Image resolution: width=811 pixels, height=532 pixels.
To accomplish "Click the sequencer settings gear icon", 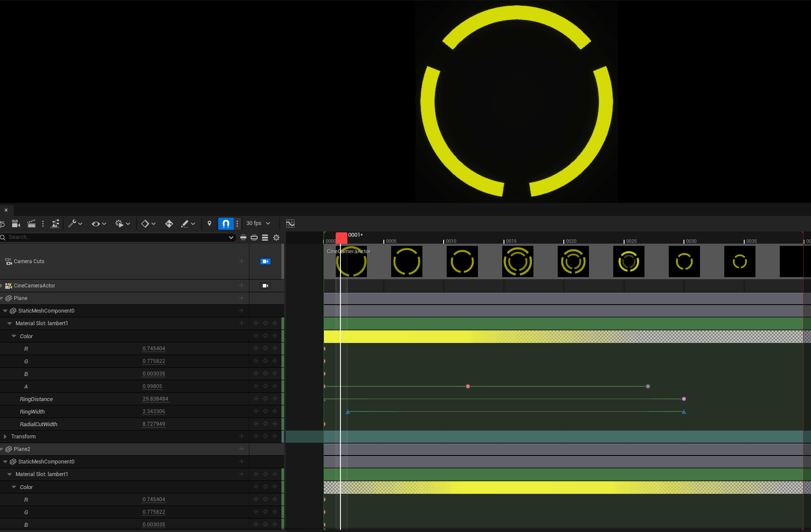I will click(276, 238).
